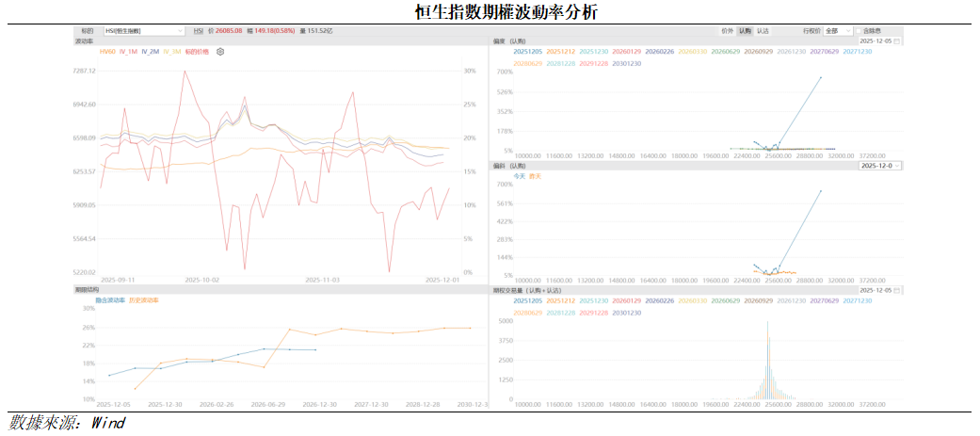Toggle 历史波动率 in the term structure legend
980x436 pixels.
click(x=143, y=300)
